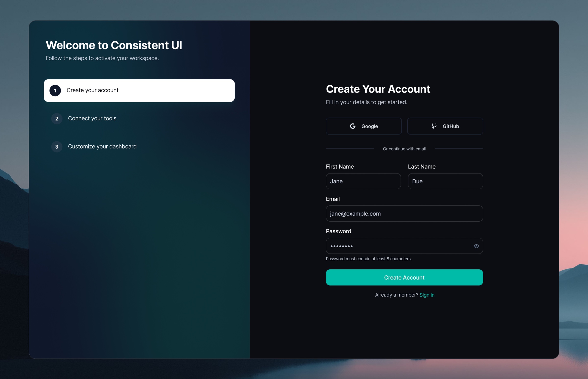Click the GitHub logo icon
The height and width of the screenshot is (379, 588).
[x=434, y=126]
